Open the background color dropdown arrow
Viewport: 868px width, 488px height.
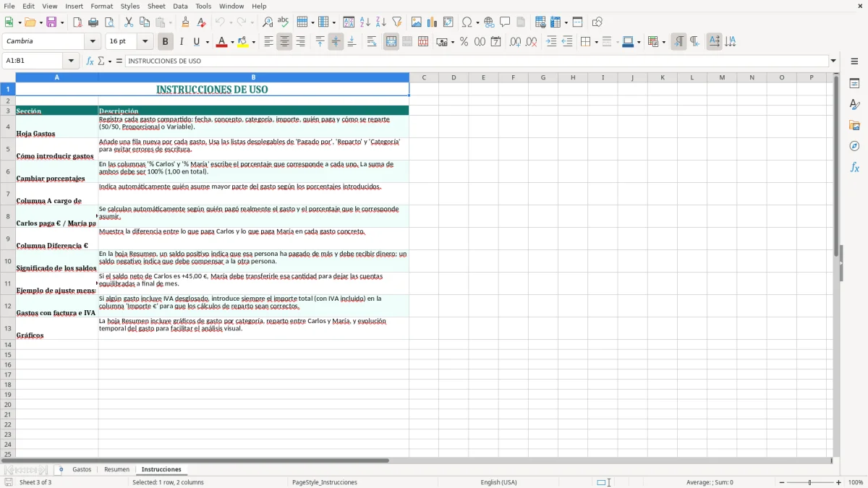coord(253,42)
